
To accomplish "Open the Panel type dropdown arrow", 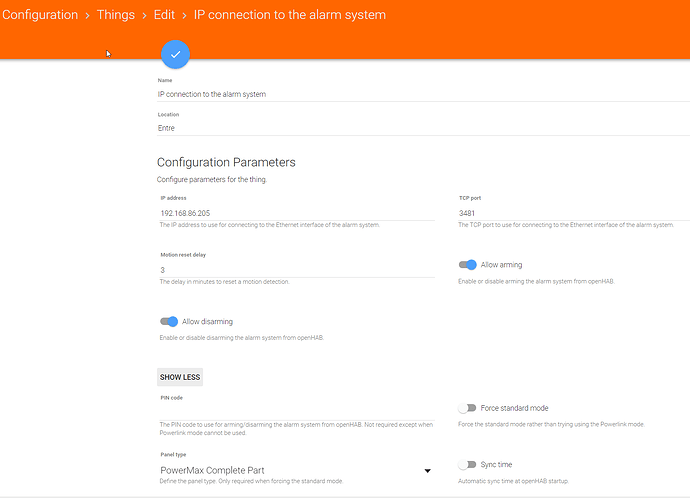I will pyautogui.click(x=428, y=470).
